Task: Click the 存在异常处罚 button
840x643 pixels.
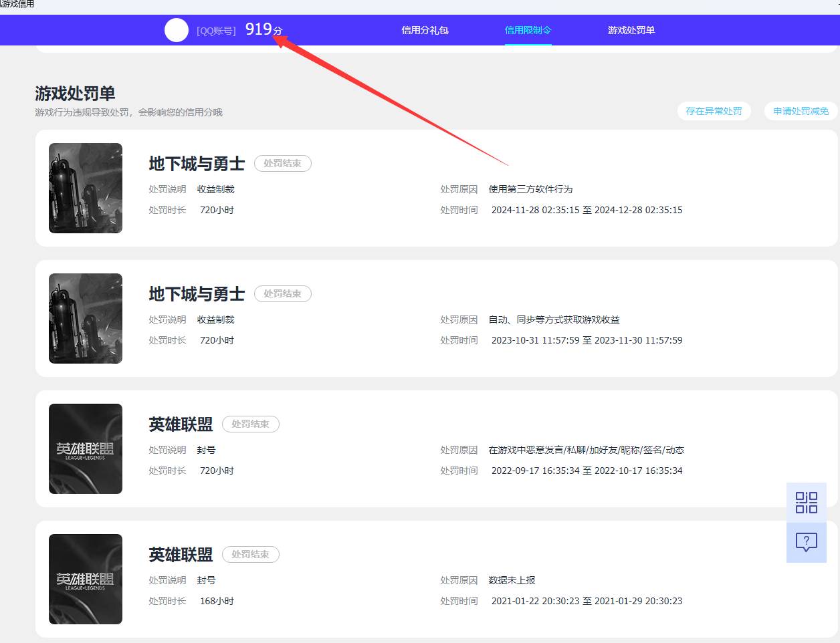Action: pos(714,111)
